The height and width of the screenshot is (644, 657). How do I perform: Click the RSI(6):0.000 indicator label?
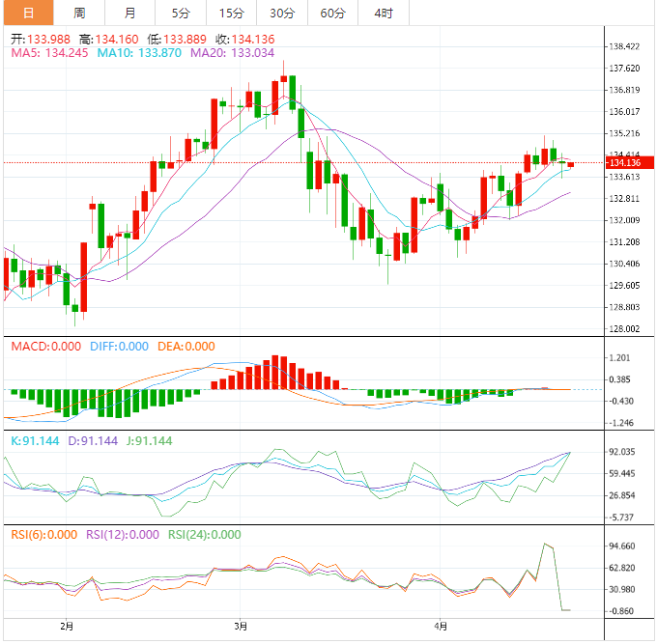tap(44, 535)
